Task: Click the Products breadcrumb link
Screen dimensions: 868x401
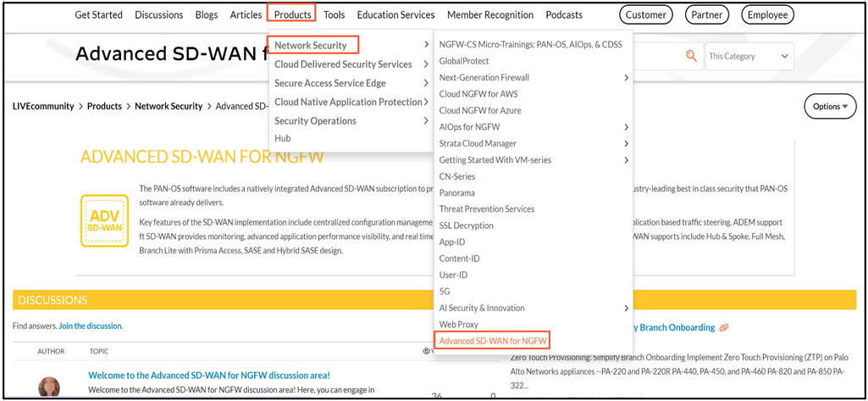Action: [x=104, y=106]
